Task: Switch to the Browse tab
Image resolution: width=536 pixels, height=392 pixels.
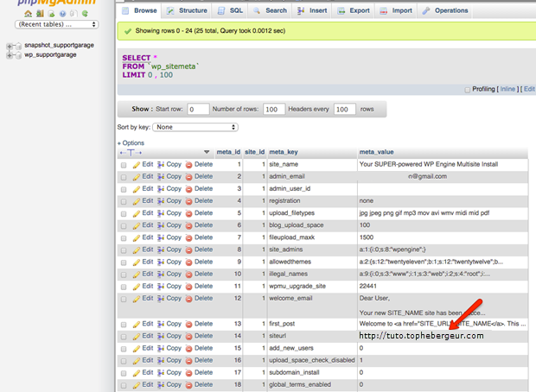Action: [x=139, y=10]
